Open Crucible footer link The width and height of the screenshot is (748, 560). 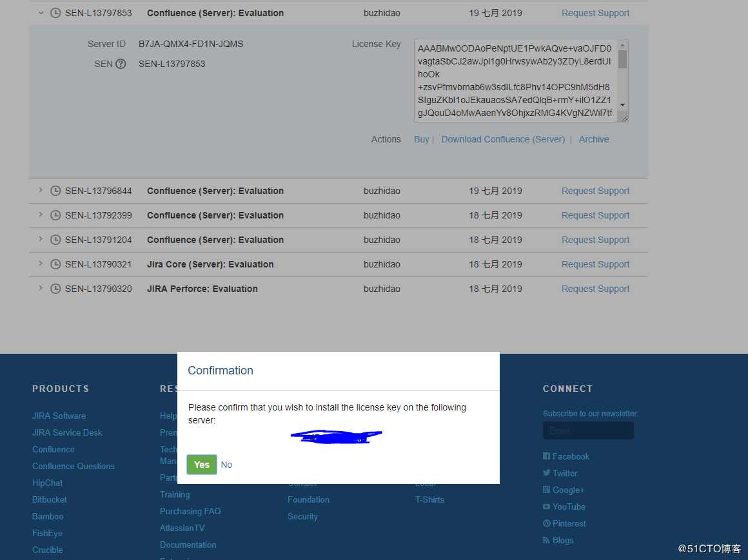[48, 550]
